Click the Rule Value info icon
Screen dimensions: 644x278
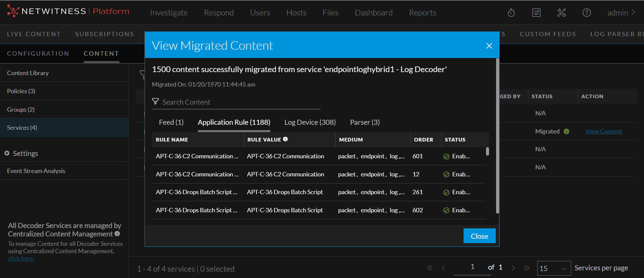click(285, 139)
